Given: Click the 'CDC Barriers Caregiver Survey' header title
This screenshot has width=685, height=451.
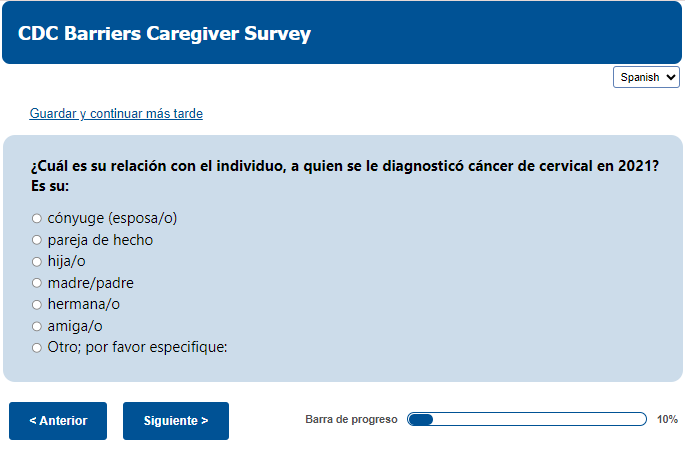Looking at the screenshot, I should point(164,34).
